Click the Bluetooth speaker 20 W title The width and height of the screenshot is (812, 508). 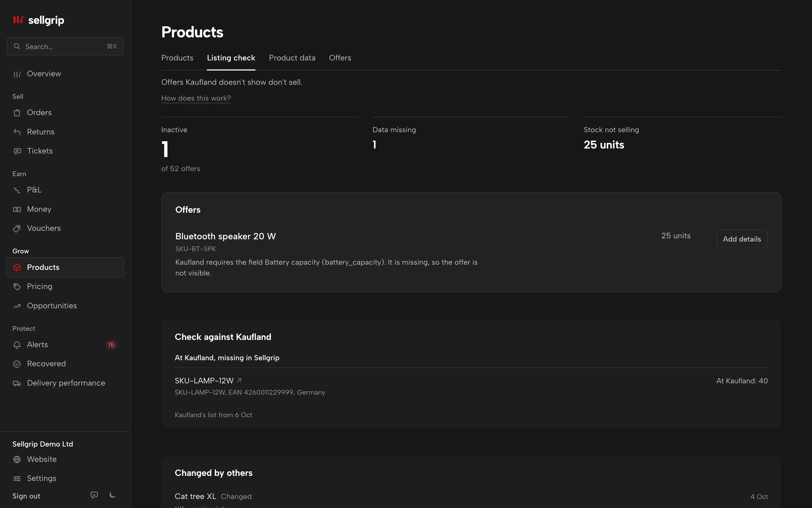[226, 236]
